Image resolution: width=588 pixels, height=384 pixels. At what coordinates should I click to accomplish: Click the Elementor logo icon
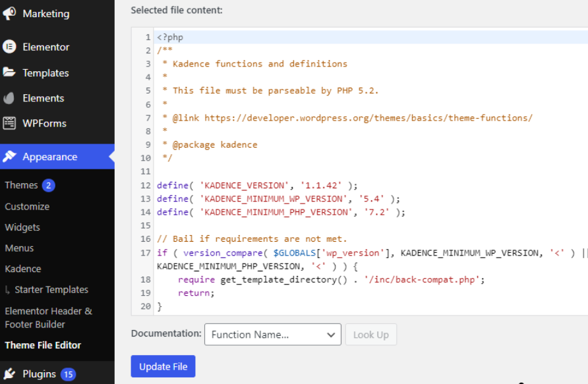(9, 47)
